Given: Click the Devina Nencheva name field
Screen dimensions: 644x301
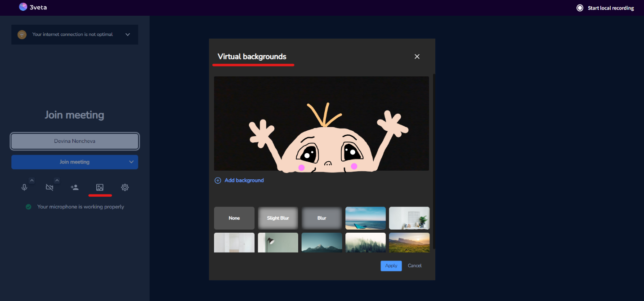Looking at the screenshot, I should pos(74,141).
